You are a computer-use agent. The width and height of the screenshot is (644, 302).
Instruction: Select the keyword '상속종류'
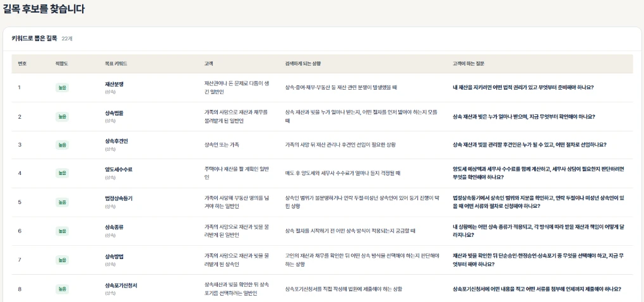(x=114, y=227)
